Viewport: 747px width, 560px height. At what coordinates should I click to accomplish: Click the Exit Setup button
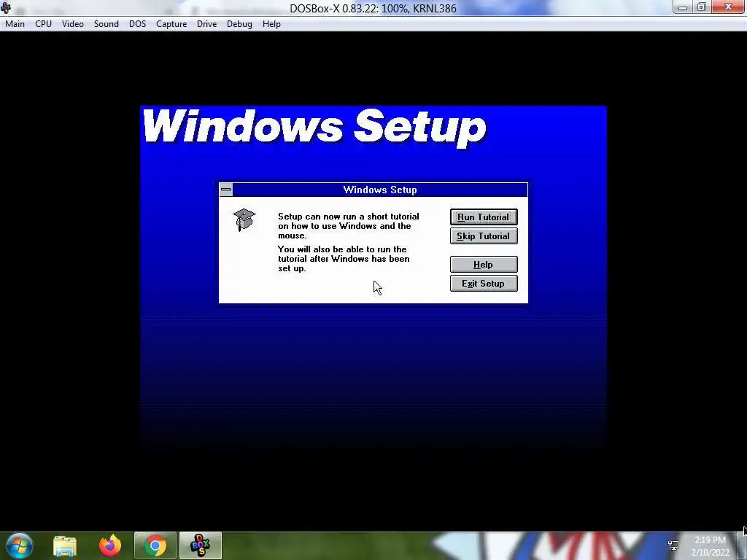[484, 284]
